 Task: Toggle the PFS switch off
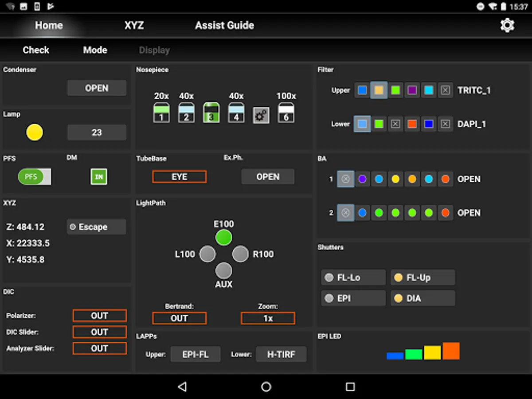coord(34,176)
